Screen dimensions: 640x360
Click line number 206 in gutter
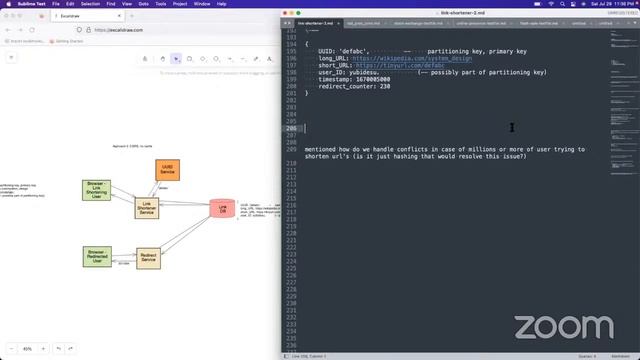(291, 128)
